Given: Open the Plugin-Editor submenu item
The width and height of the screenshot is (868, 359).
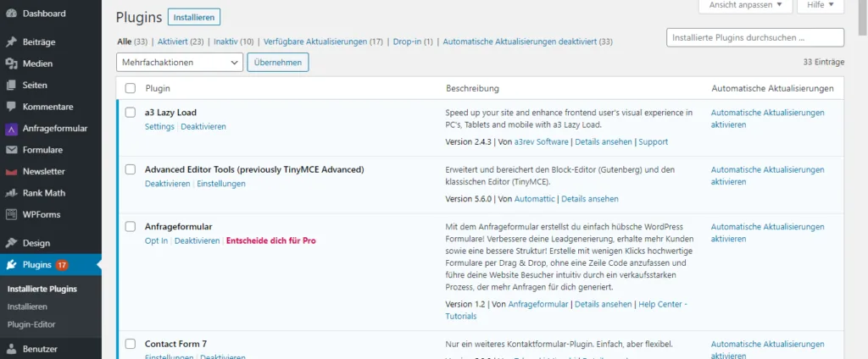Looking at the screenshot, I should click(x=31, y=324).
